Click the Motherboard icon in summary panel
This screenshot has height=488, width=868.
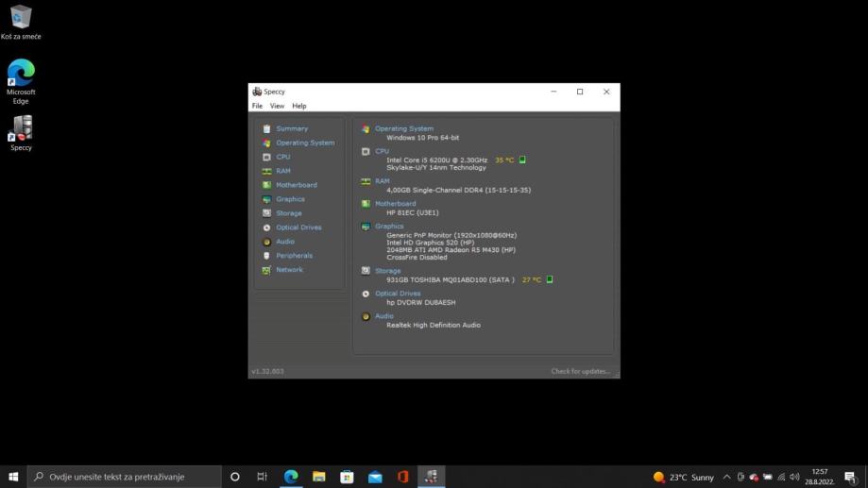[x=366, y=204]
